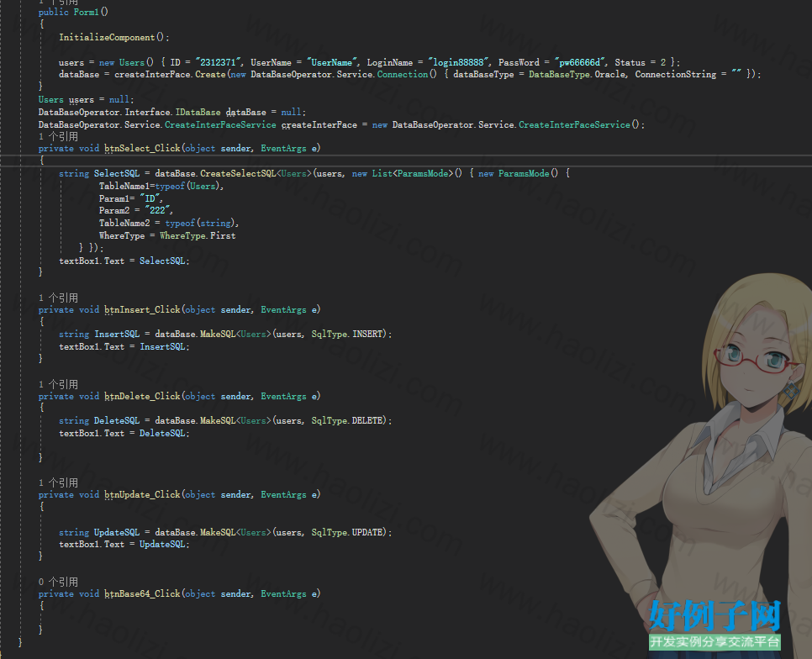Click the Status property in Users initializer
812x659 pixels.
pyautogui.click(x=630, y=62)
